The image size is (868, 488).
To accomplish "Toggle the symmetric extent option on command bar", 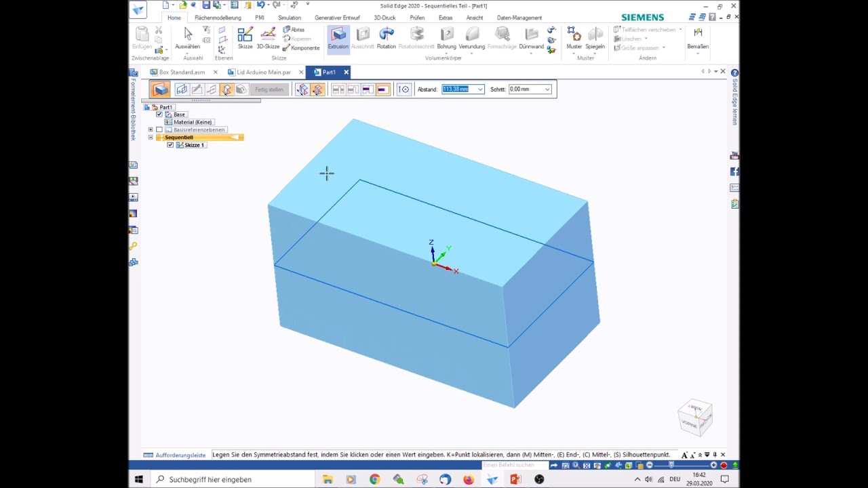I will pyautogui.click(x=317, y=89).
